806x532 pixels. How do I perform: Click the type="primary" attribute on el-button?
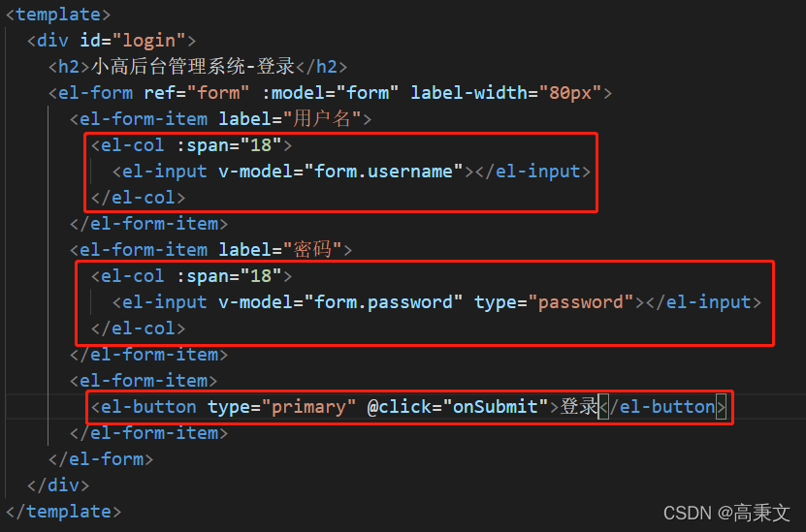click(281, 407)
